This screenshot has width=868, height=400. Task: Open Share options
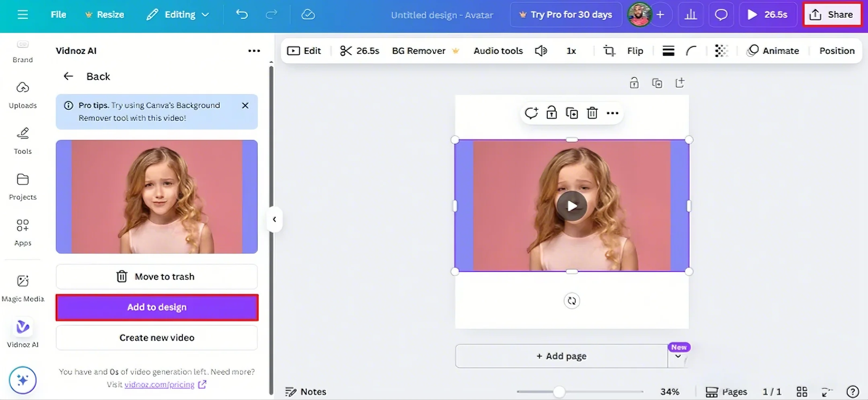coord(833,14)
